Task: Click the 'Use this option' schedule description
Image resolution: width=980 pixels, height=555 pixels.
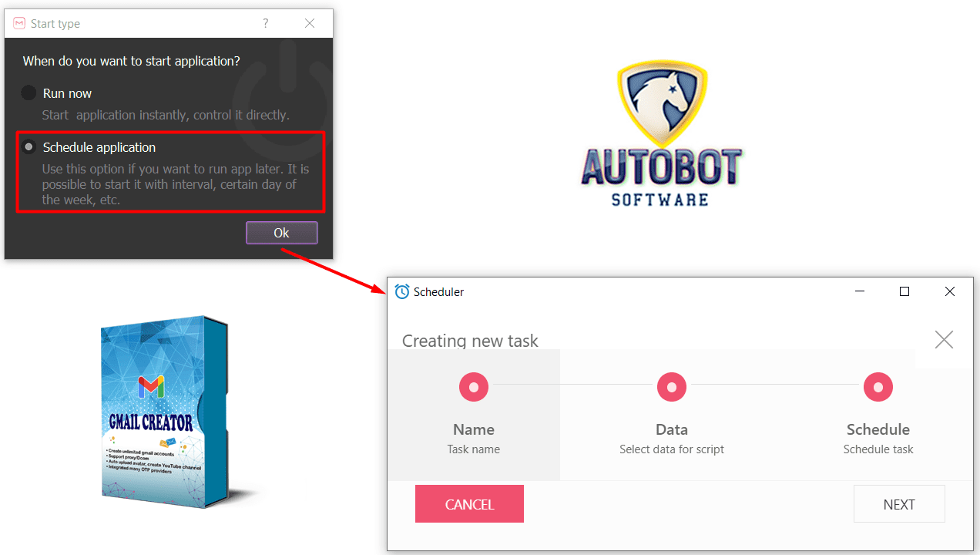Action: point(176,184)
